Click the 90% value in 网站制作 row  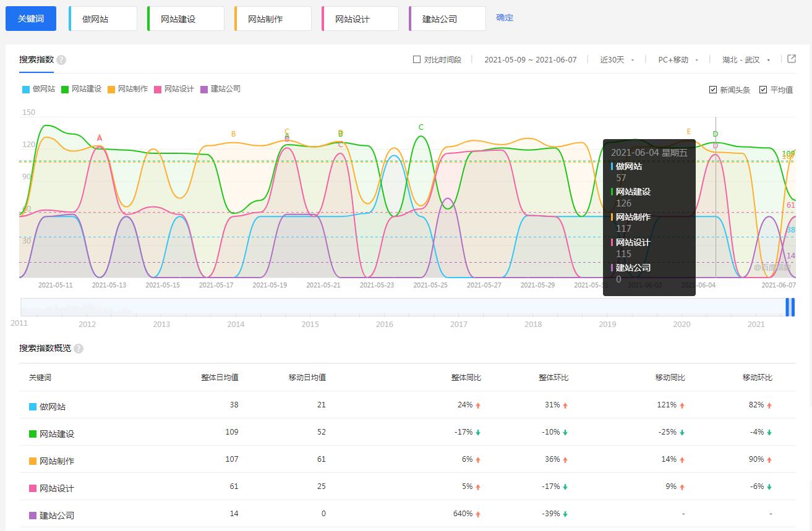click(756, 459)
